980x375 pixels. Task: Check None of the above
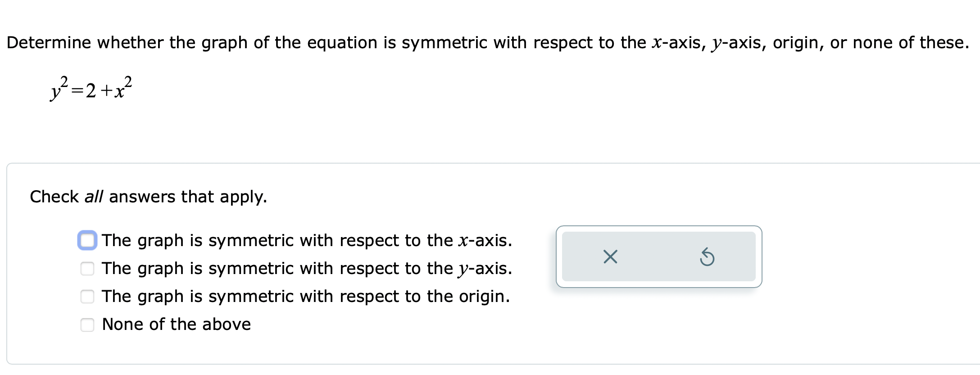[88, 325]
